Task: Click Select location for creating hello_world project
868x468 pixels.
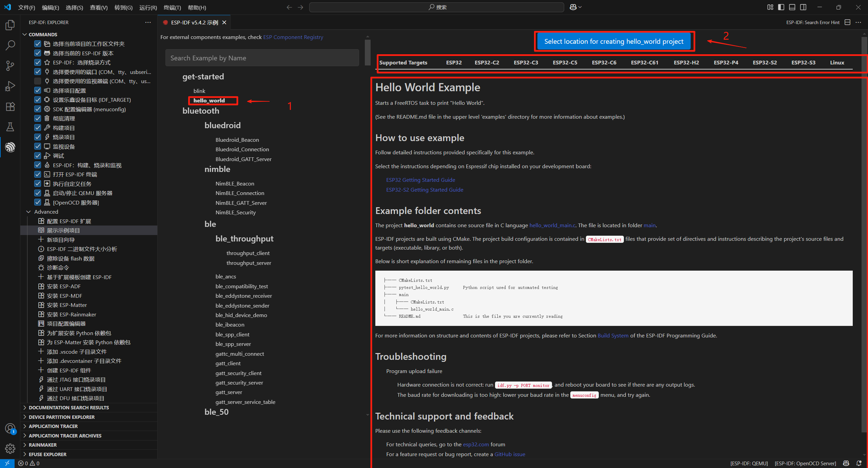Action: 614,41
